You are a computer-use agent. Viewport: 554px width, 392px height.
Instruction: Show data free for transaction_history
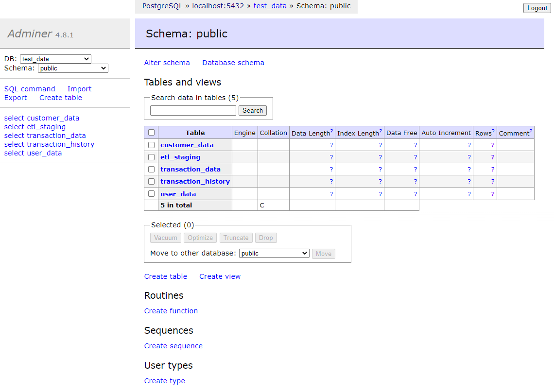tap(415, 181)
